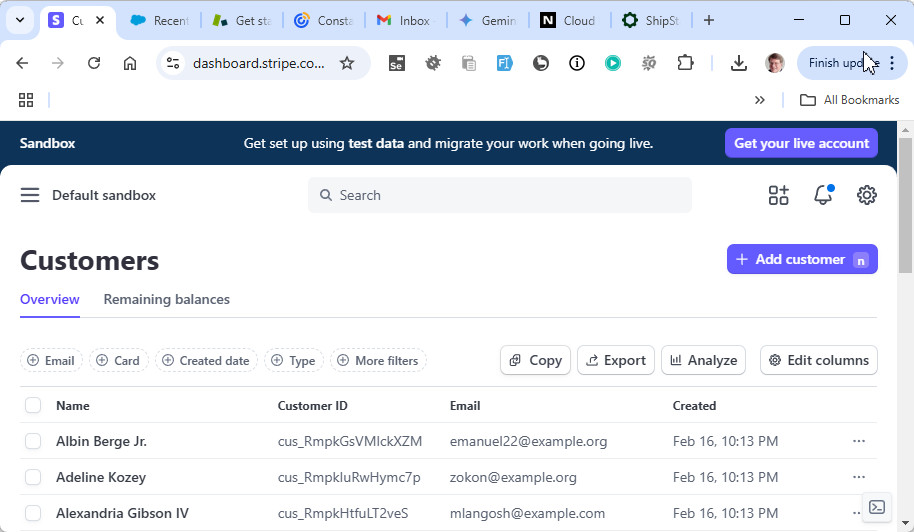Switch to Remaining balances tab
The width and height of the screenshot is (914, 532).
[166, 299]
